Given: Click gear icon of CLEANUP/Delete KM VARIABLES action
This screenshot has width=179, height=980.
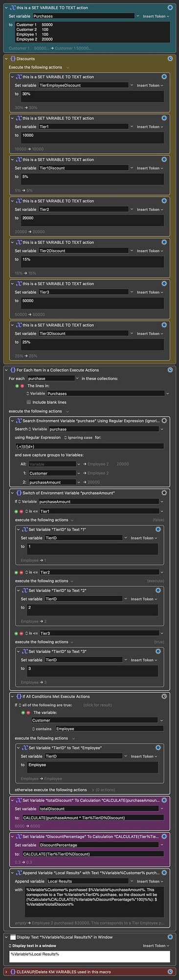Looking at the screenshot, I should (x=170, y=971).
